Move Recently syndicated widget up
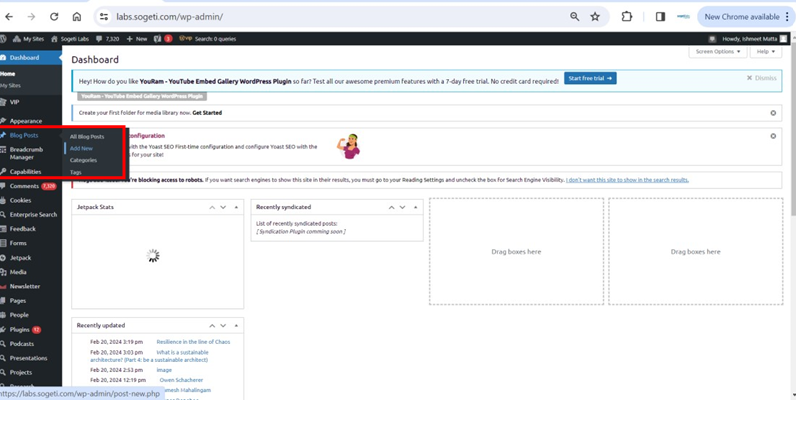This screenshot has width=796, height=424. click(391, 207)
